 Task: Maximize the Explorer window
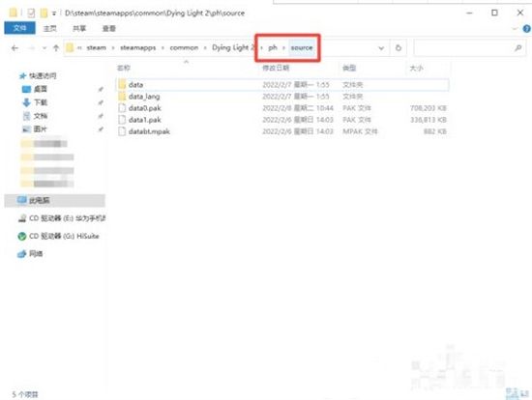coord(494,13)
